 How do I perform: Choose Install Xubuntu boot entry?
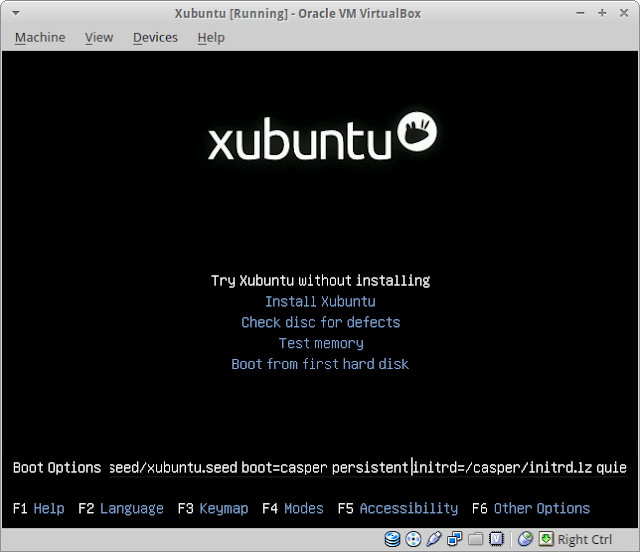[x=320, y=301]
